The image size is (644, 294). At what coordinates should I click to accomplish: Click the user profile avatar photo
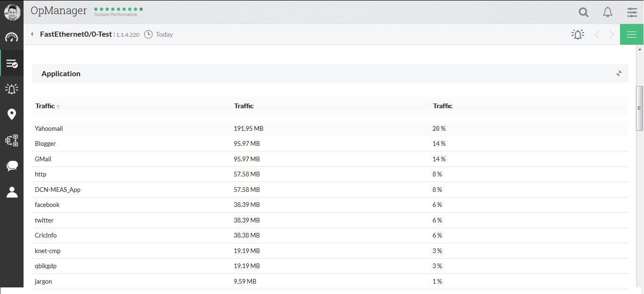point(12,12)
